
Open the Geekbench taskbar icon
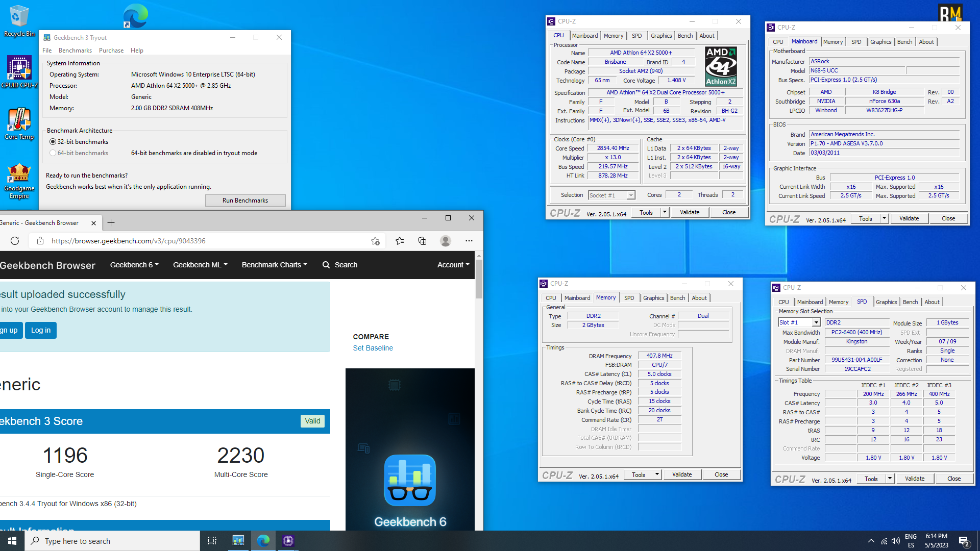(238, 541)
